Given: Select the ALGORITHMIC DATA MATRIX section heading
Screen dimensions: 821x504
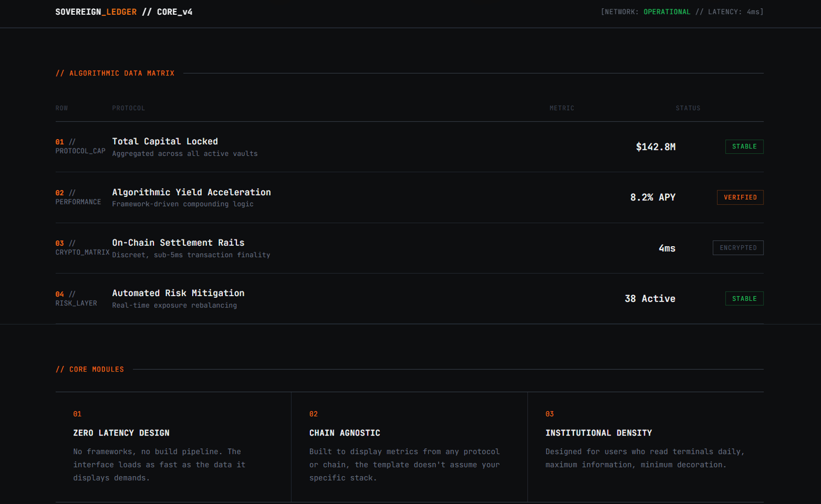Looking at the screenshot, I should pyautogui.click(x=115, y=73).
